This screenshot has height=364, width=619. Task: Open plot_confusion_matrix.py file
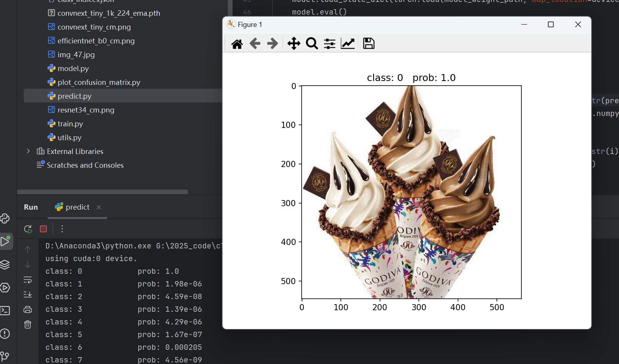(x=99, y=82)
